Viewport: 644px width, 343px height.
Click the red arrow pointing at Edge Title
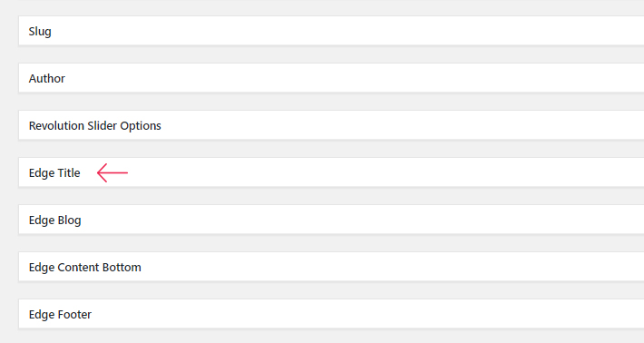(112, 173)
